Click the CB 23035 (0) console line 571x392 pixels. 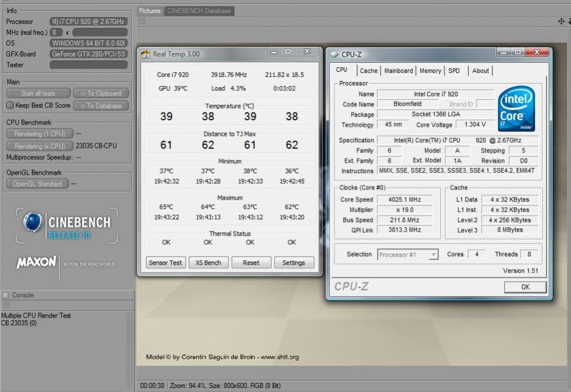[19, 323]
